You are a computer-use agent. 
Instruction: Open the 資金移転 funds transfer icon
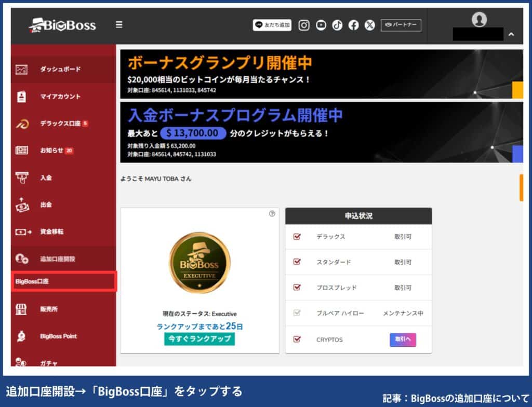21,232
